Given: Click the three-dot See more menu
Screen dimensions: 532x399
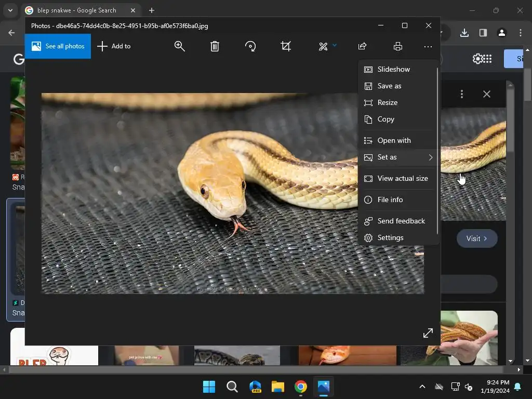Looking at the screenshot, I should (428, 46).
